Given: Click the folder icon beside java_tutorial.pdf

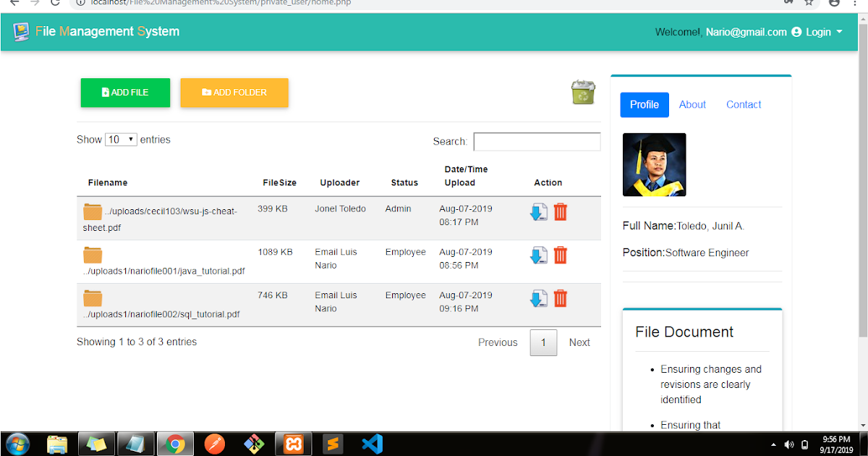Looking at the screenshot, I should point(93,255).
